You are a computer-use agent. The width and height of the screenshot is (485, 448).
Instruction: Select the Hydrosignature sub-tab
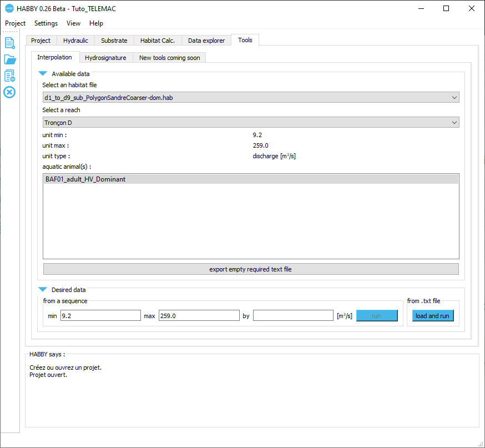tap(105, 58)
